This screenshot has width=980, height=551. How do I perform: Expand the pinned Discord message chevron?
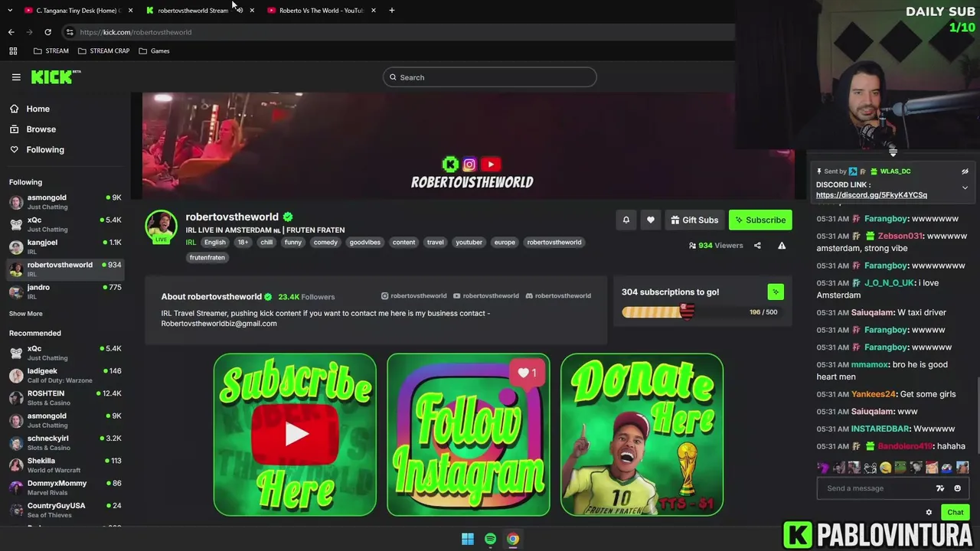[x=965, y=187]
